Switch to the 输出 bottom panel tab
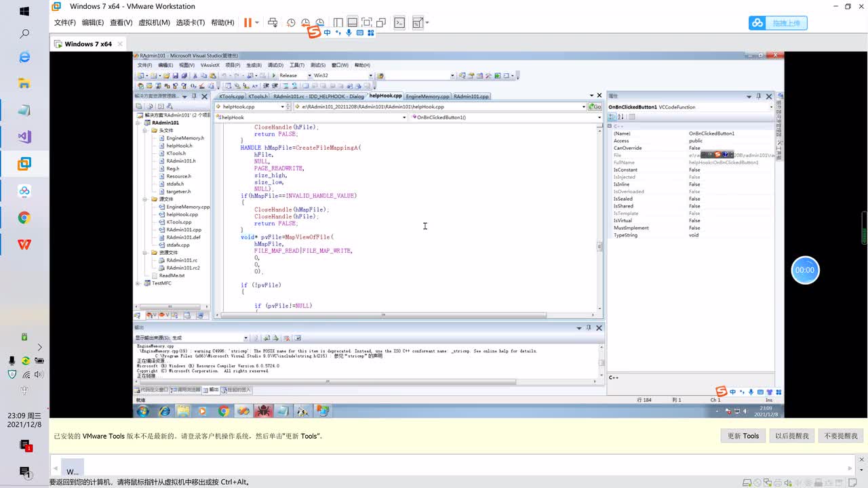The image size is (868, 488). click(x=211, y=390)
